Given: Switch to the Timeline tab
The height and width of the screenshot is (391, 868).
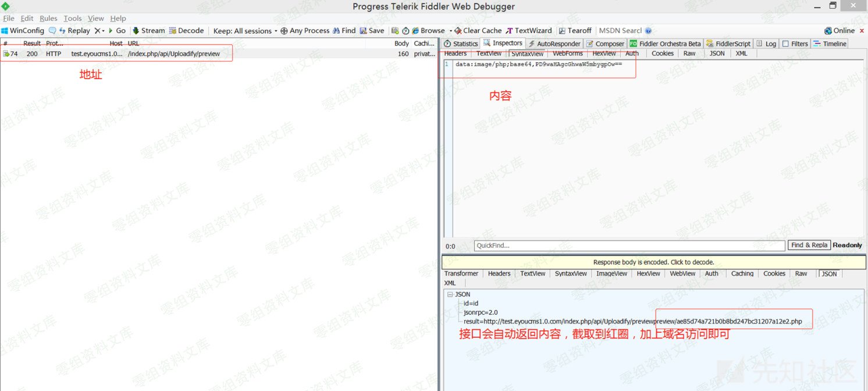Looking at the screenshot, I should [x=830, y=44].
